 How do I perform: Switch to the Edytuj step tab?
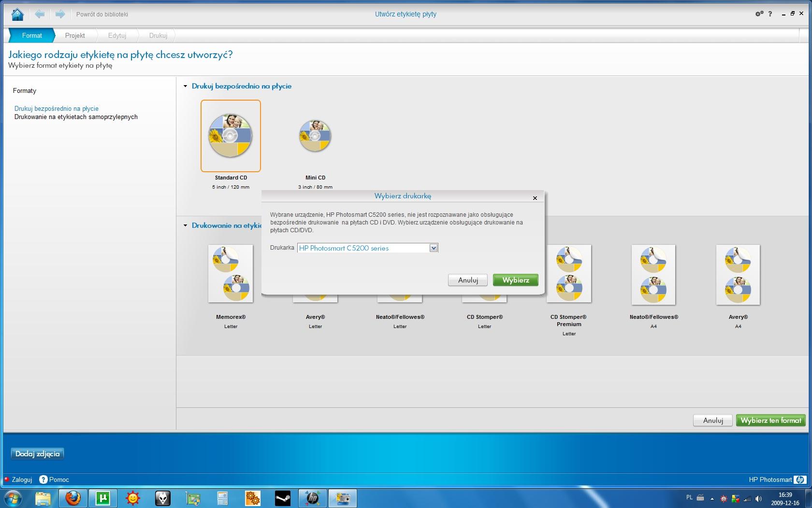pos(117,35)
